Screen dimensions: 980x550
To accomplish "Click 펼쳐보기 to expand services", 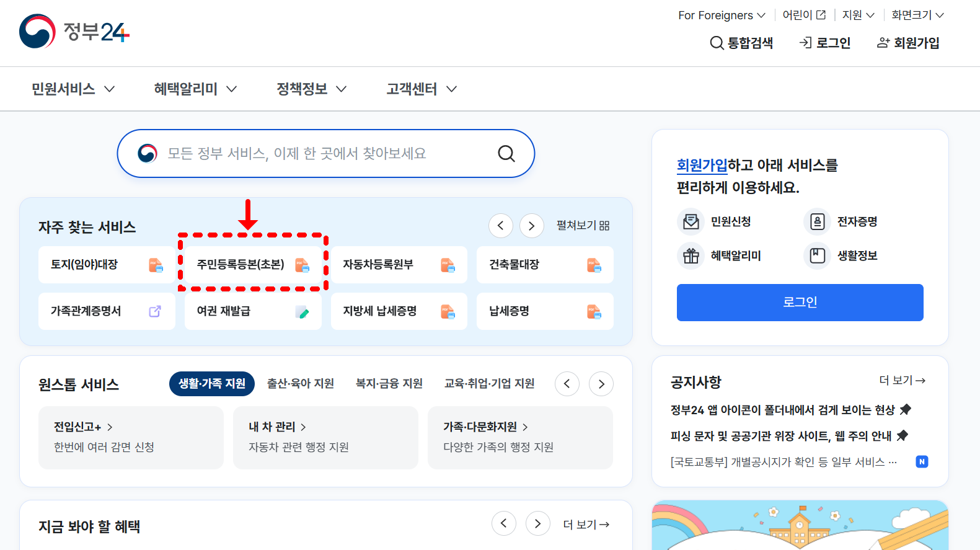I will [583, 226].
